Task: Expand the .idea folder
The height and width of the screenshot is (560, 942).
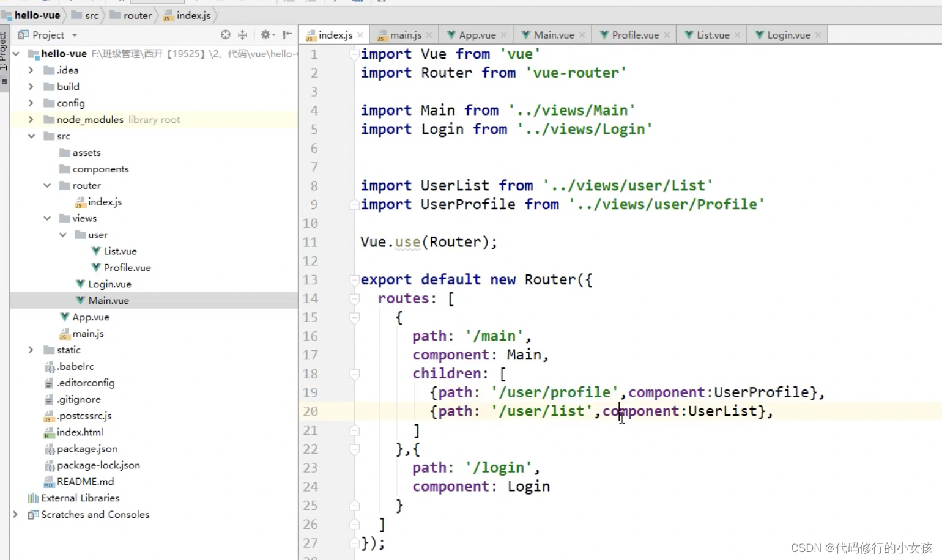Action: click(x=31, y=70)
